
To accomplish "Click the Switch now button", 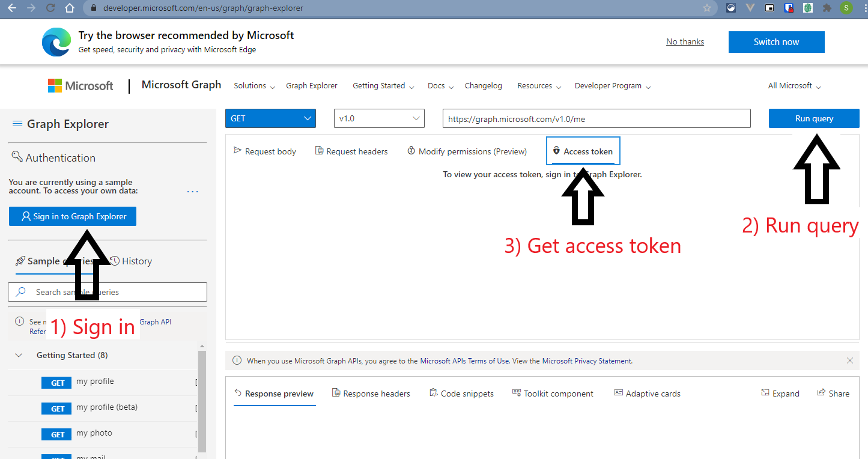I will [776, 42].
